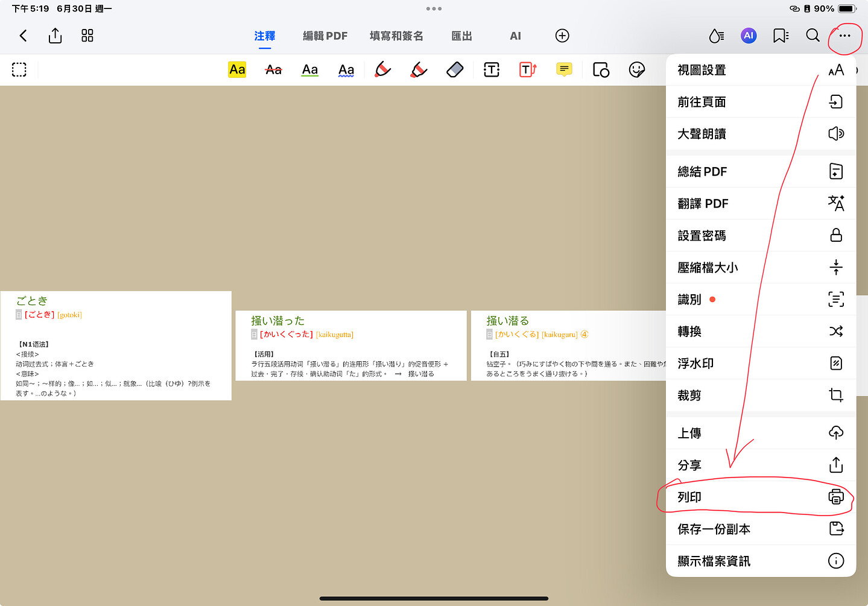Add a new tool with the plus button

pyautogui.click(x=562, y=36)
